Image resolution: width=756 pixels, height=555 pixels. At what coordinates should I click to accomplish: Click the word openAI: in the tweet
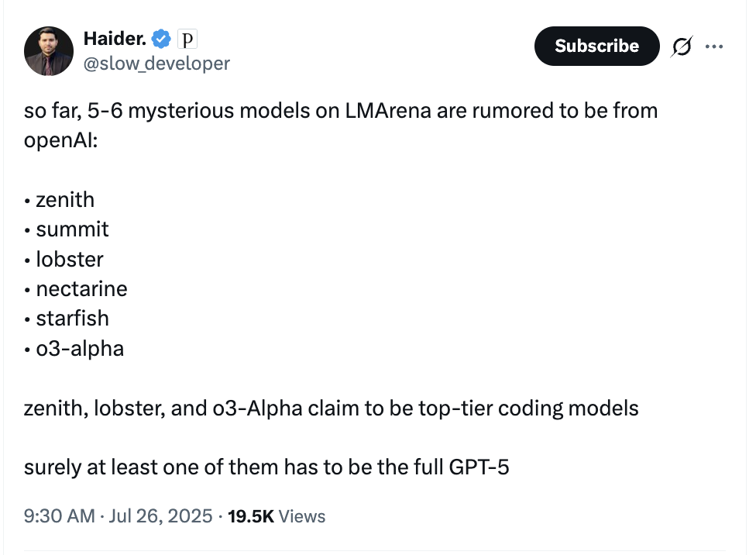coord(61,140)
